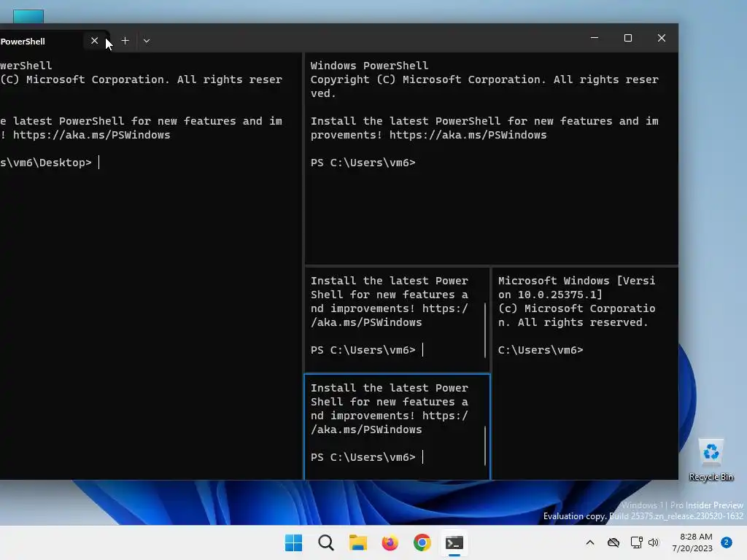Focus the left Desktop PowerShell pane prompt
Viewport: 747px width, 560px height.
pyautogui.click(x=50, y=163)
